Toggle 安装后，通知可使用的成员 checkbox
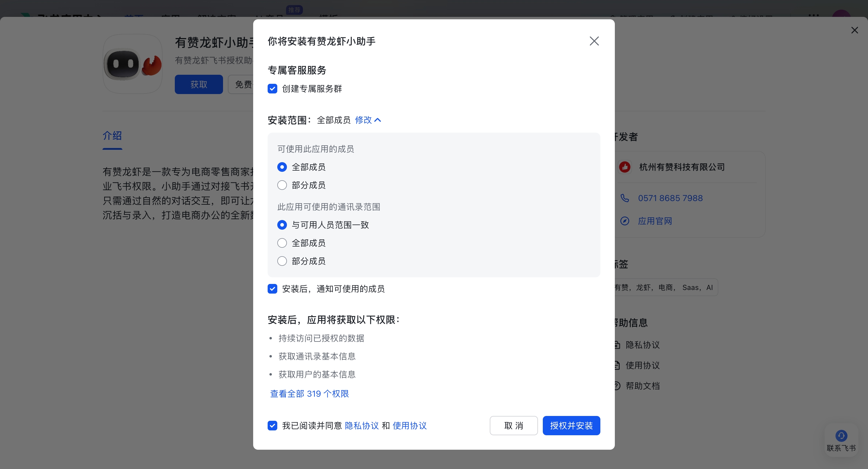Image resolution: width=868 pixels, height=469 pixels. point(272,289)
